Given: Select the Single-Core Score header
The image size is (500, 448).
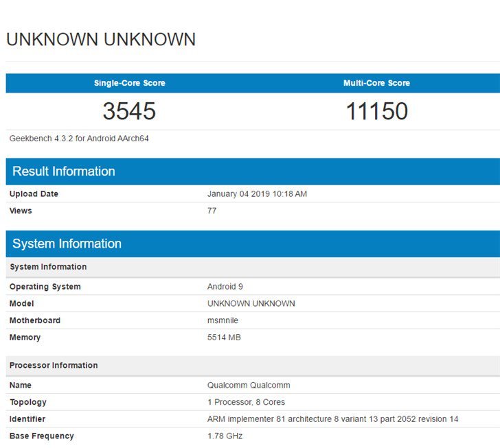Looking at the screenshot, I should [129, 83].
